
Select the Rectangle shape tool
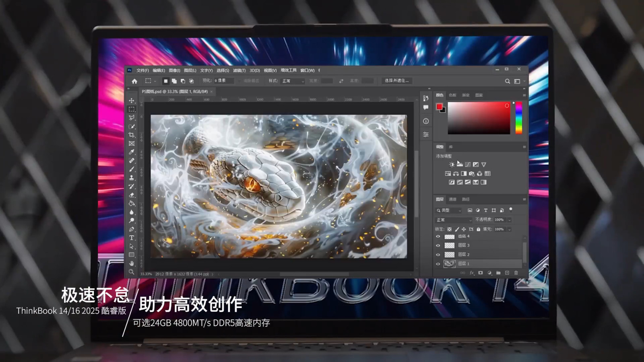click(x=132, y=255)
